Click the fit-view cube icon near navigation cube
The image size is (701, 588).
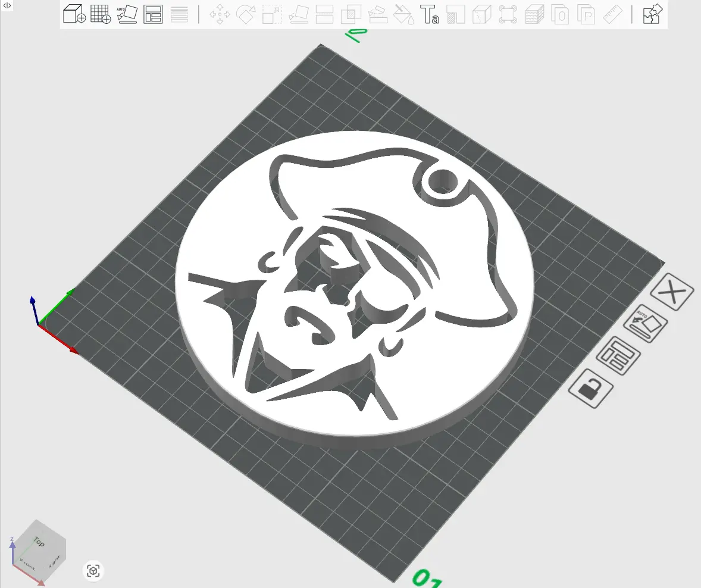[x=93, y=571]
